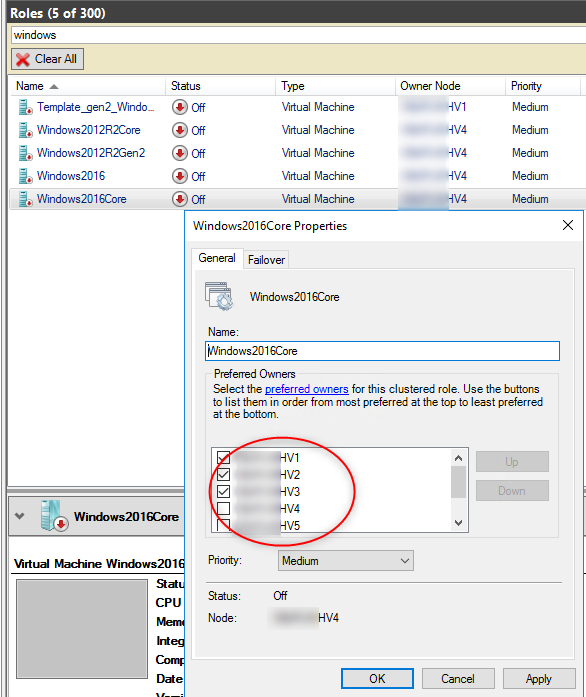Uncheck the HV2 preferred owner checkbox
586x697 pixels.
(x=223, y=474)
